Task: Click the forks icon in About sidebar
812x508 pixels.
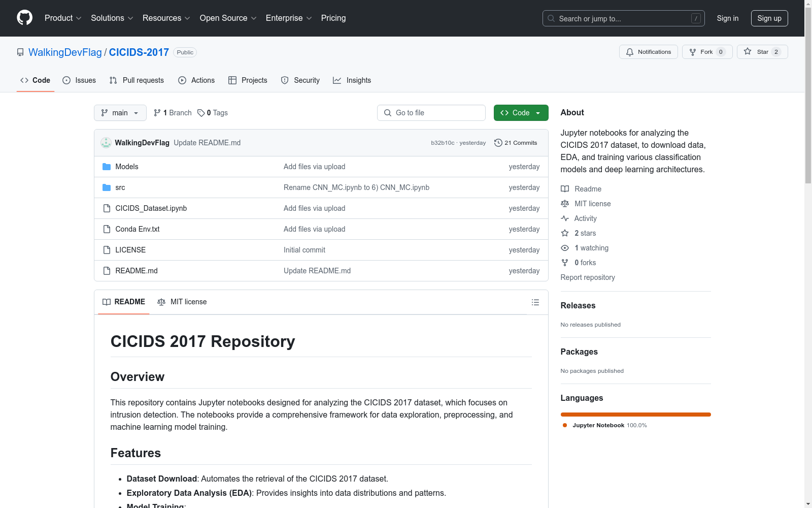Action: tap(565, 263)
